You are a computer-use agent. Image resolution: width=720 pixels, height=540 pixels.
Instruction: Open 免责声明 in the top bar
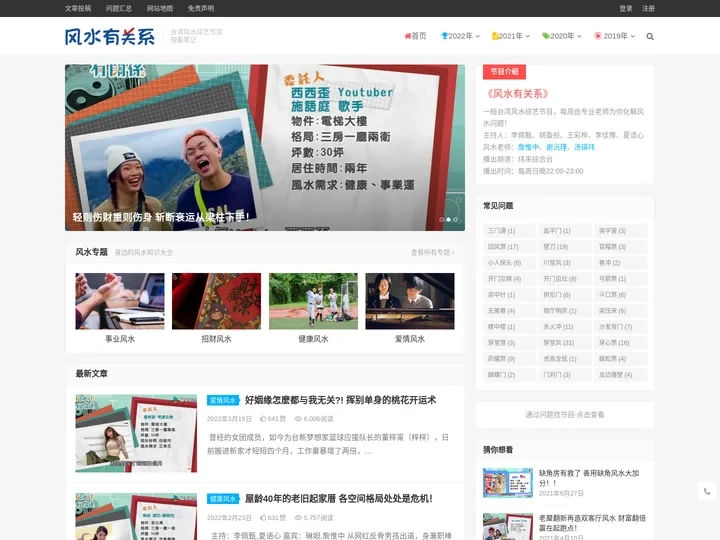pyautogui.click(x=201, y=8)
